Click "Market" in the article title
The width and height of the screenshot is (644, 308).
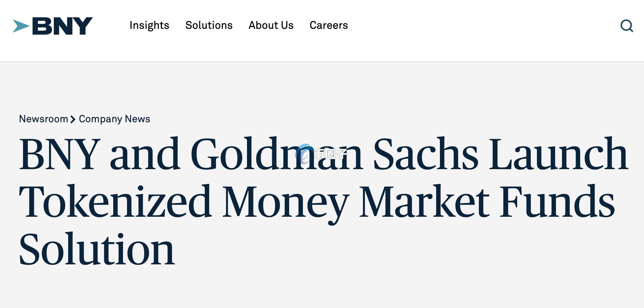(424, 201)
